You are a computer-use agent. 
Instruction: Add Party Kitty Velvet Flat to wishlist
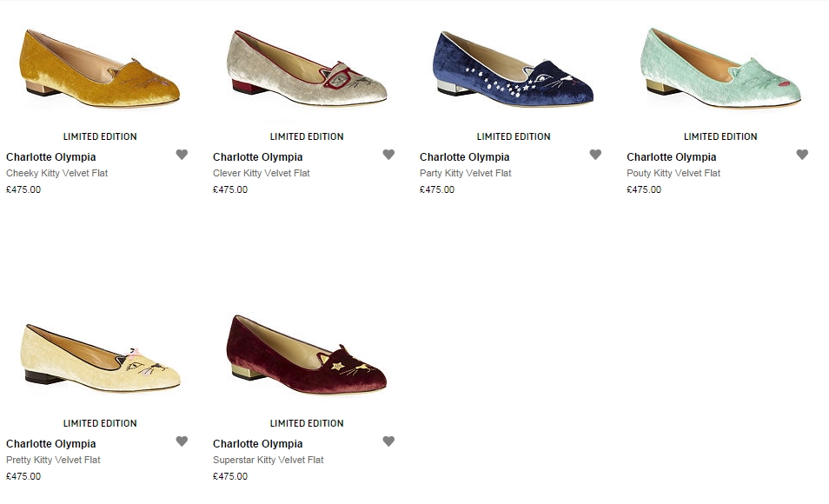point(595,155)
